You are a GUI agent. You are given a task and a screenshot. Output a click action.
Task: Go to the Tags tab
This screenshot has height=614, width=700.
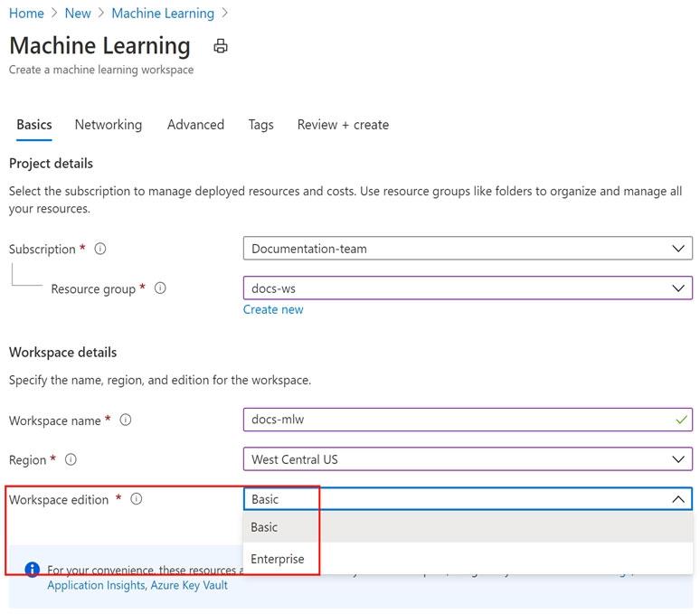(260, 125)
